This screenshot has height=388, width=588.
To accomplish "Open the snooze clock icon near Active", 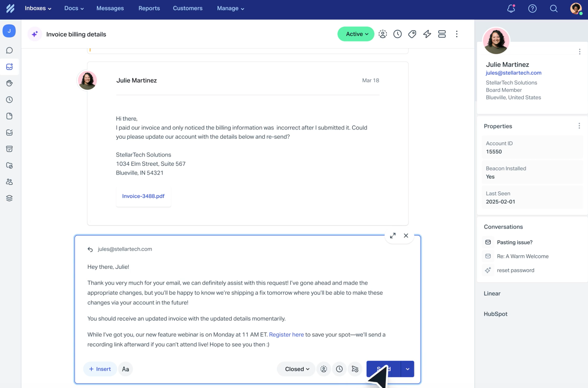I will 397,34.
